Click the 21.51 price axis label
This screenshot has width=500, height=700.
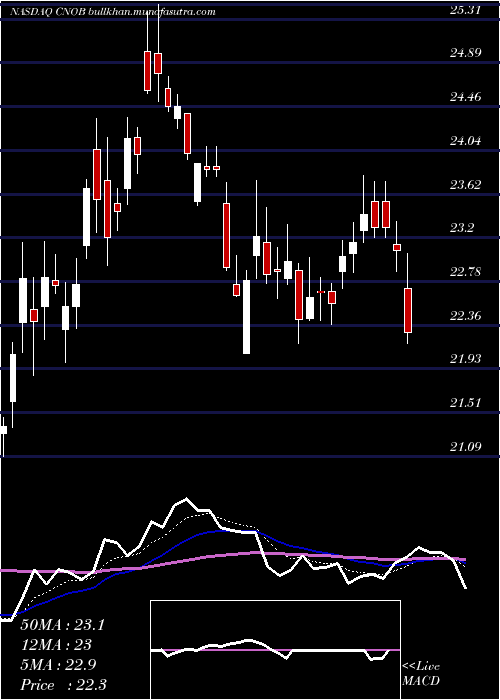point(466,403)
